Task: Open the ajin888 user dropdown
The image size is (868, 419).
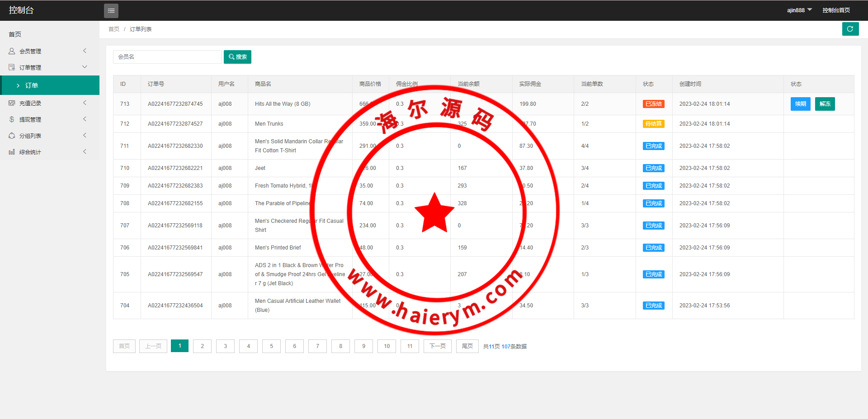Action: coord(799,10)
